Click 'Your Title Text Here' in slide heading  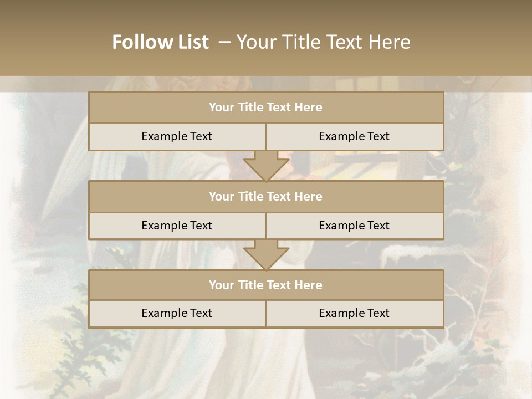click(323, 42)
